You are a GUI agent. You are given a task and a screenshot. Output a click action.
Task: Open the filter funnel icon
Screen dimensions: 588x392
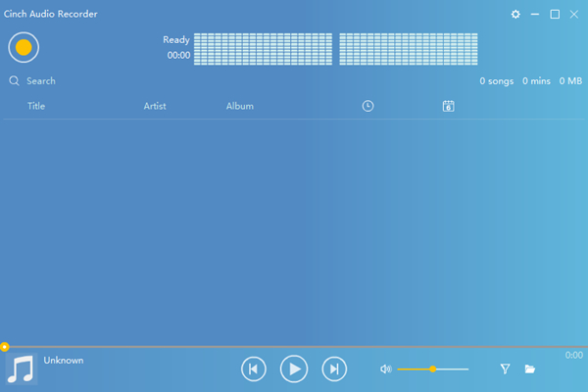coord(506,369)
